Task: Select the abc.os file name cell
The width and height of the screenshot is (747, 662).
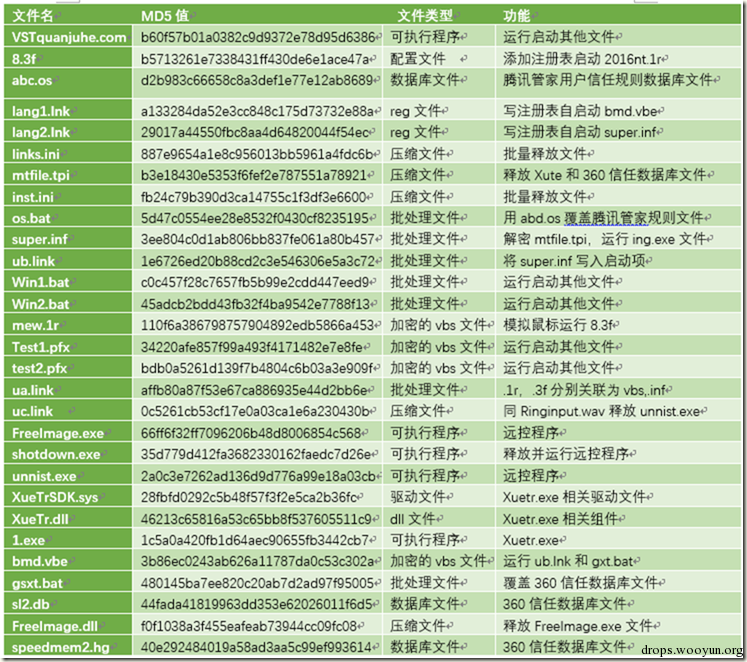Action: coord(68,83)
